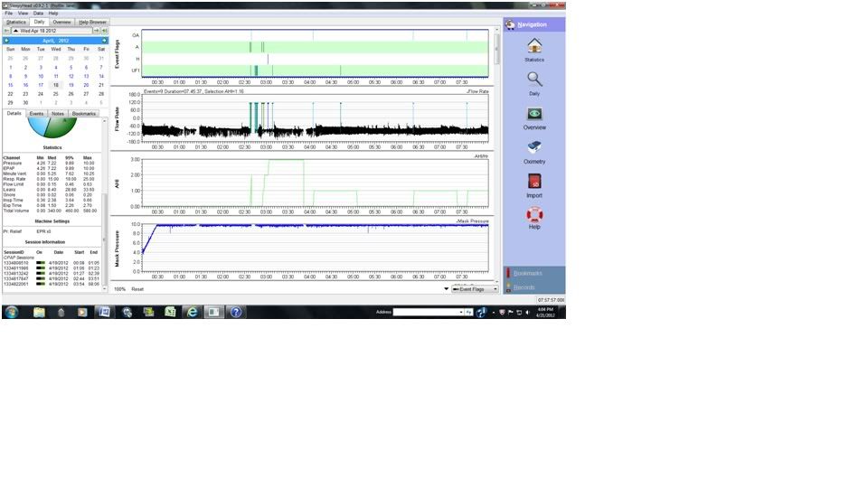Click the volume speaker tray icon
The image size is (868, 488).
pyautogui.click(x=527, y=313)
